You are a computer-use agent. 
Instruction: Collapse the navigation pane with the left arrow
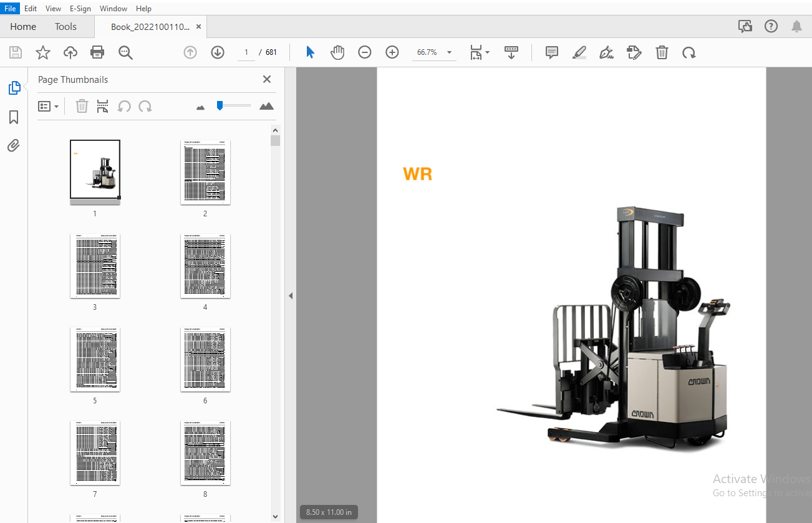[290, 295]
